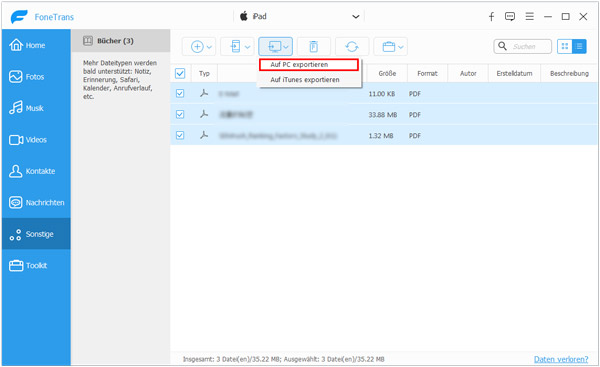Select Sonstige in the sidebar
The width and height of the screenshot is (600, 367).
pos(36,234)
